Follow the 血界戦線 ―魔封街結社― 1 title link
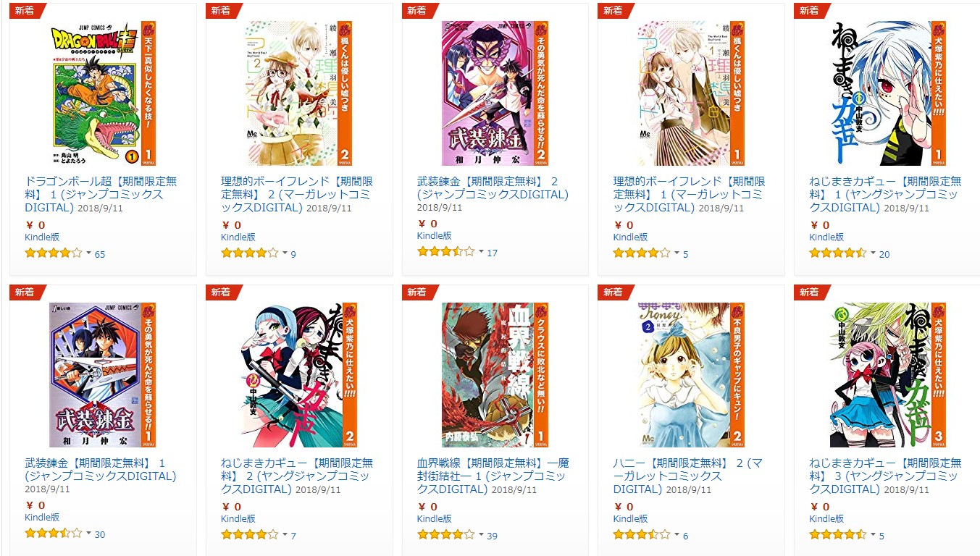The height and width of the screenshot is (556, 980). pyautogui.click(x=493, y=476)
